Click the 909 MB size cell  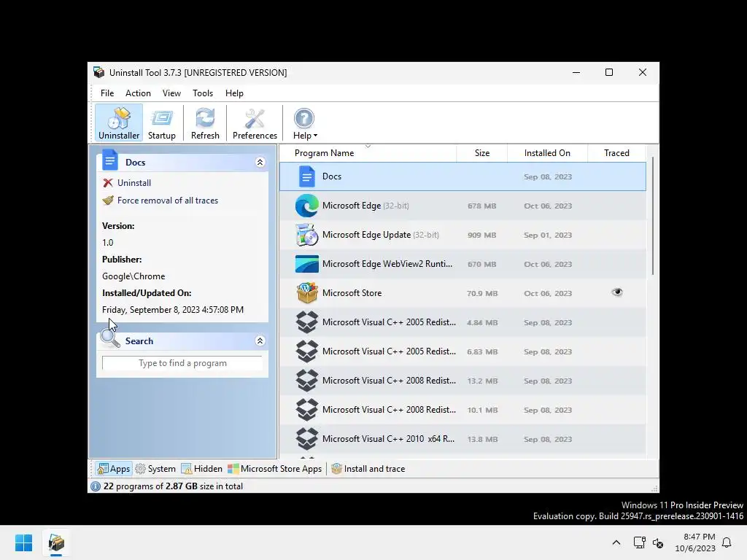[x=481, y=236]
